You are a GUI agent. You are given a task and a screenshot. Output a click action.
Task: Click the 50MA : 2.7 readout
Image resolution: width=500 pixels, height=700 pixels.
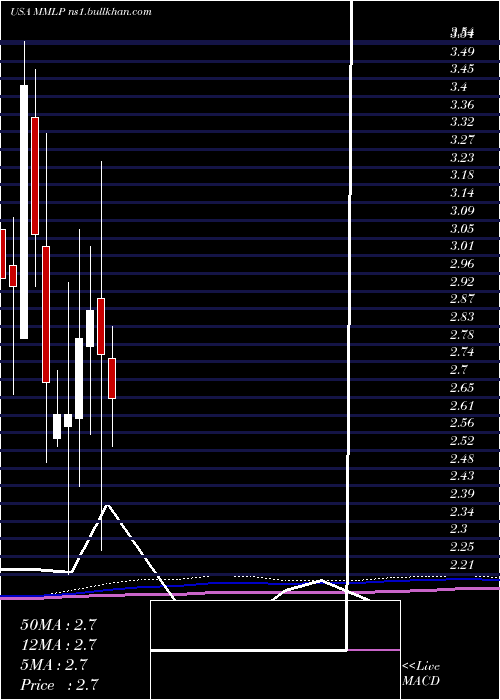coord(58,625)
